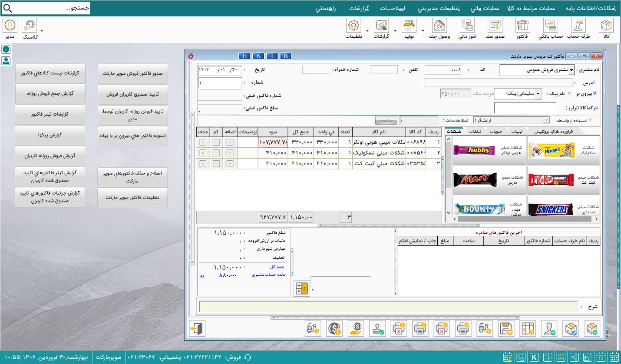The height and width of the screenshot is (364, 621).
Task: Click the exit door icon in invoice toolbar
Action: 197,329
